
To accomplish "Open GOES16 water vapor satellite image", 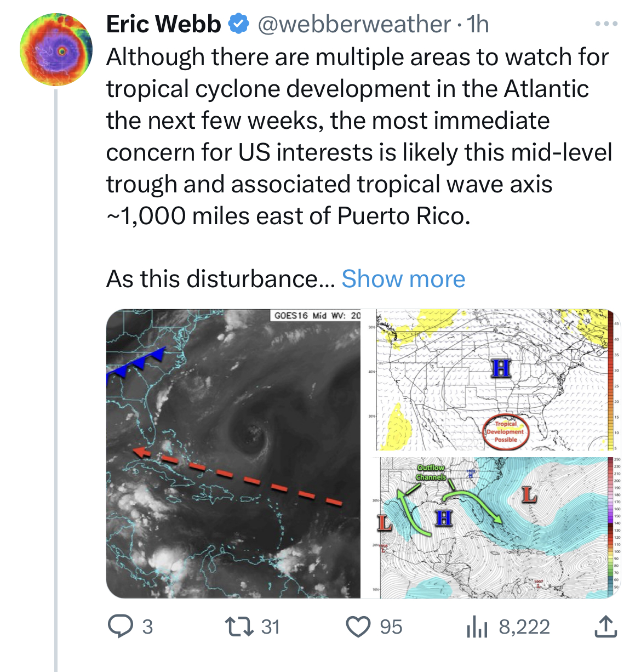I will 233,453.
